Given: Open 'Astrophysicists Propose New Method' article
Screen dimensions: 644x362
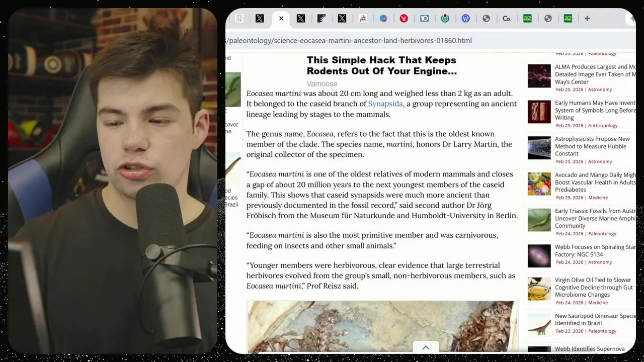Looking at the screenshot, I should pos(592,146).
